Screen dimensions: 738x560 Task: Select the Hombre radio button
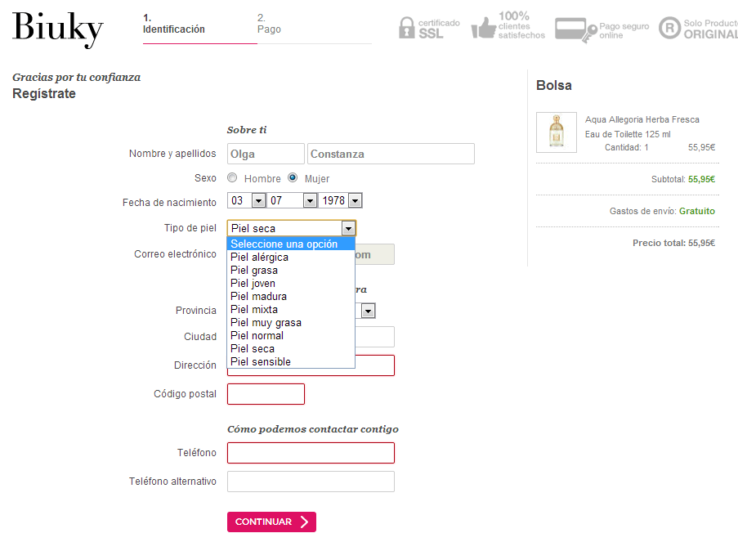(x=232, y=178)
